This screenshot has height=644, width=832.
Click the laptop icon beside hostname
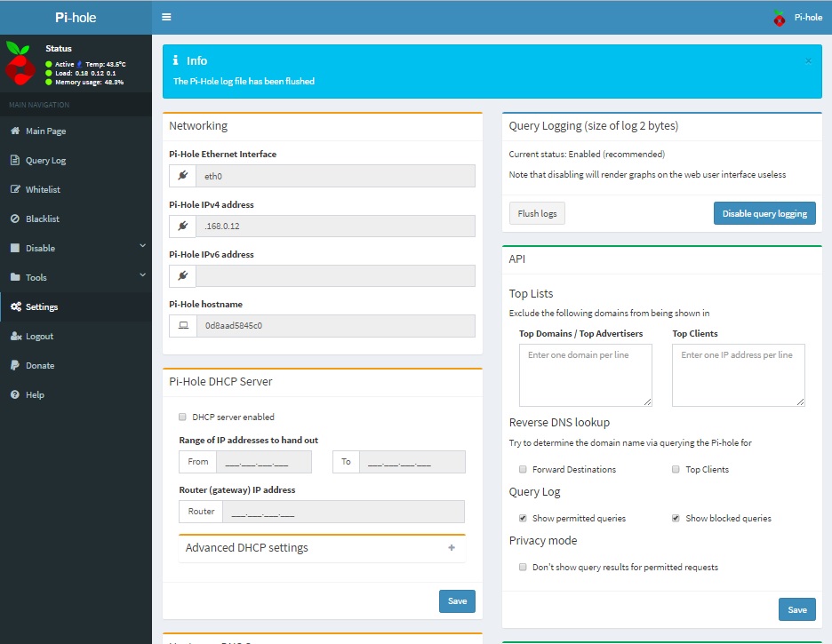(x=183, y=325)
